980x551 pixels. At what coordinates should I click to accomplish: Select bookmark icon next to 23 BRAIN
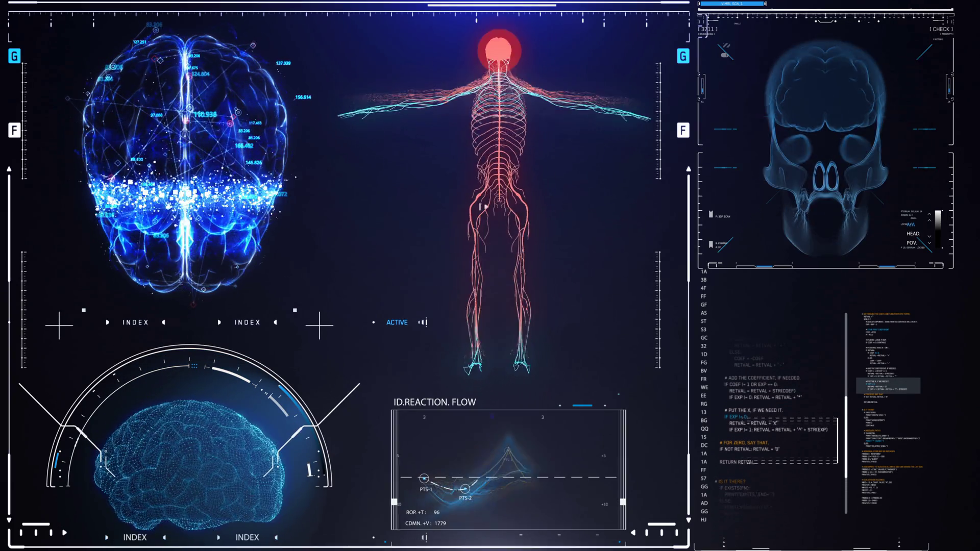coord(710,244)
